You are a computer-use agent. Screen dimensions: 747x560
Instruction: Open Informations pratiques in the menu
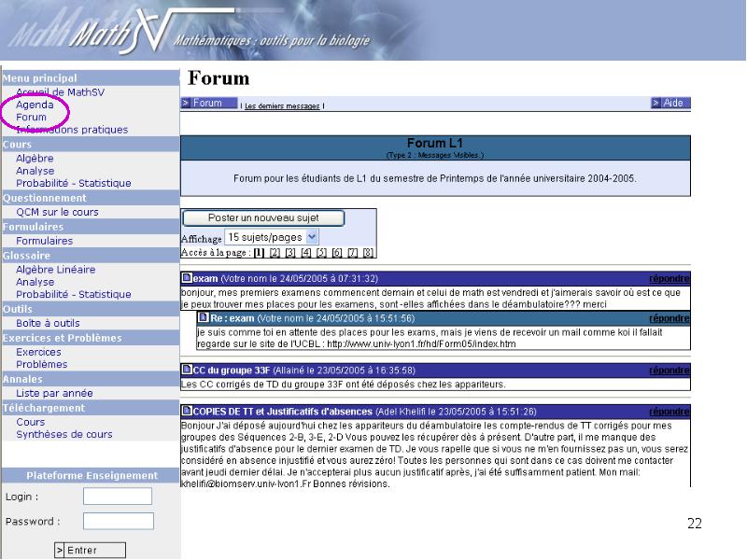72,130
